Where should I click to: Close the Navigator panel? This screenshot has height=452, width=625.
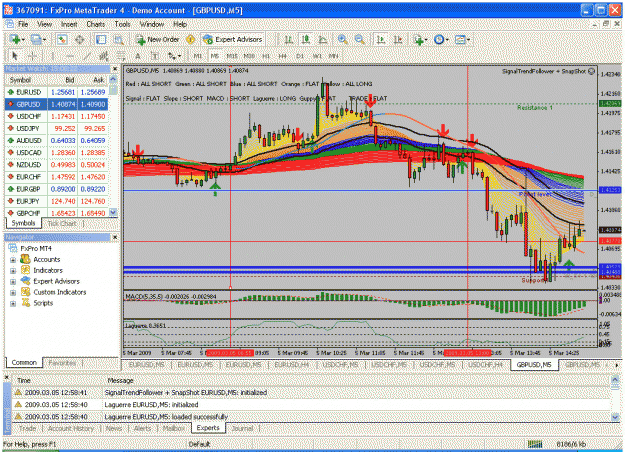tap(115, 238)
